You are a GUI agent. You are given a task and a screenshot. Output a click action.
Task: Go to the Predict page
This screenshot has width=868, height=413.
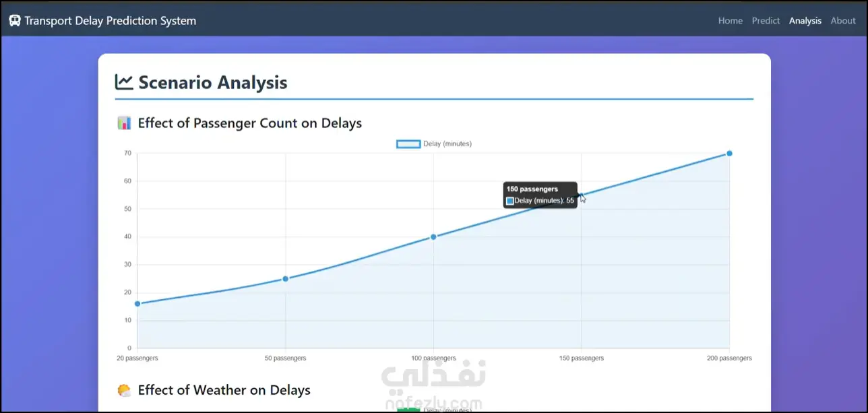coord(766,21)
